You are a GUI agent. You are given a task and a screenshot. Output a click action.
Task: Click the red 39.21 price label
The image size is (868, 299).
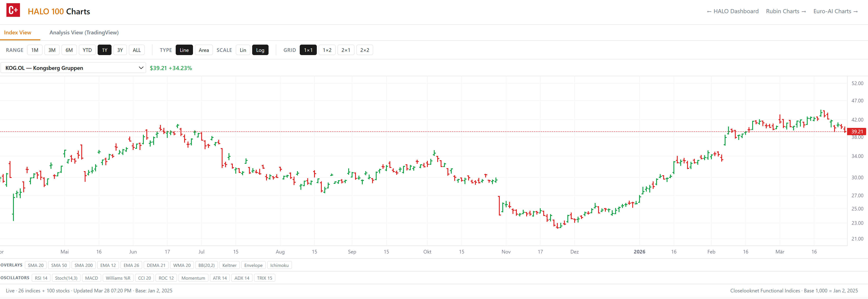coord(857,132)
